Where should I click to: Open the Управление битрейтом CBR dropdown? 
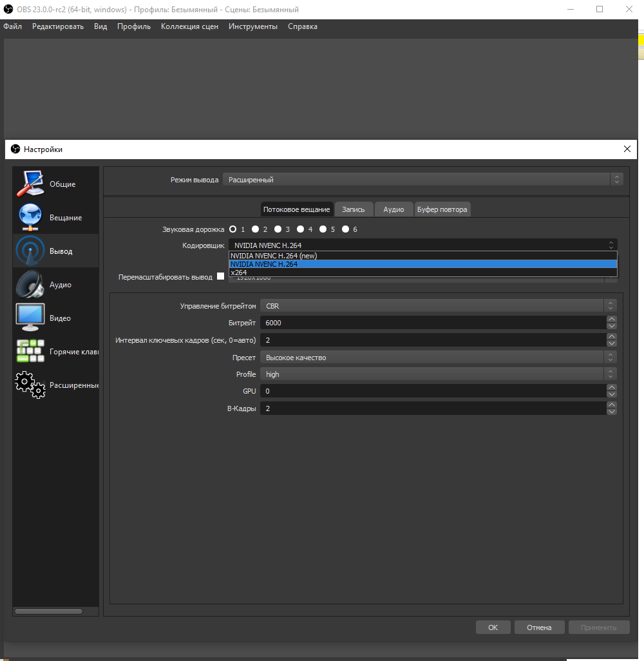(x=439, y=306)
